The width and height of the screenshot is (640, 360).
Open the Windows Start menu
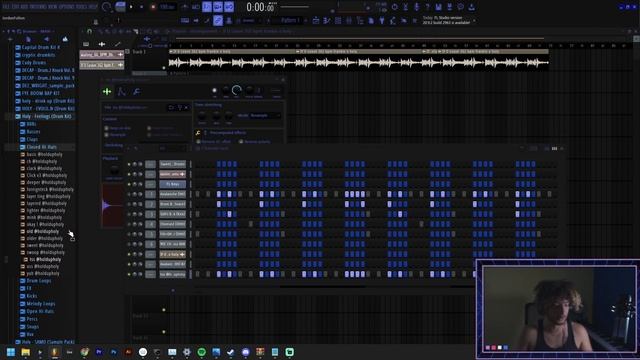point(11,352)
